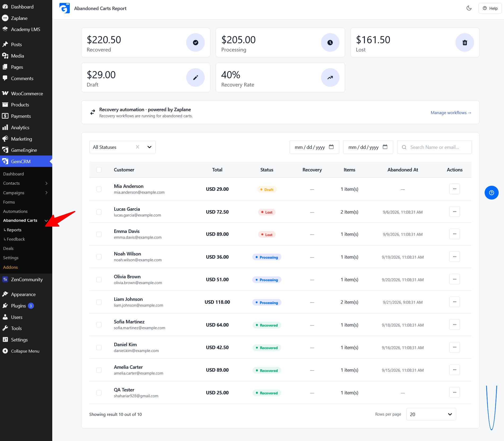Viewport: 504px width, 441px height.
Task: Open actions menu for Mia Anderson
Action: (x=455, y=189)
